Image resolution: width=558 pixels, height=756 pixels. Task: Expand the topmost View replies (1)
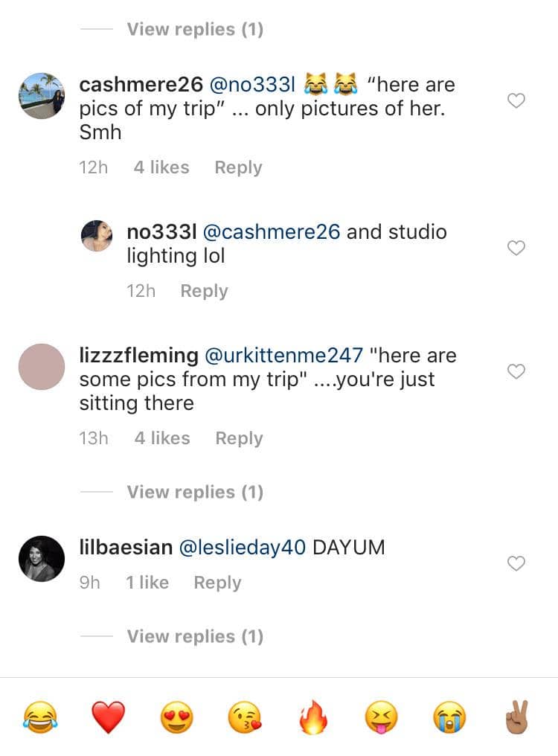pyautogui.click(x=195, y=29)
